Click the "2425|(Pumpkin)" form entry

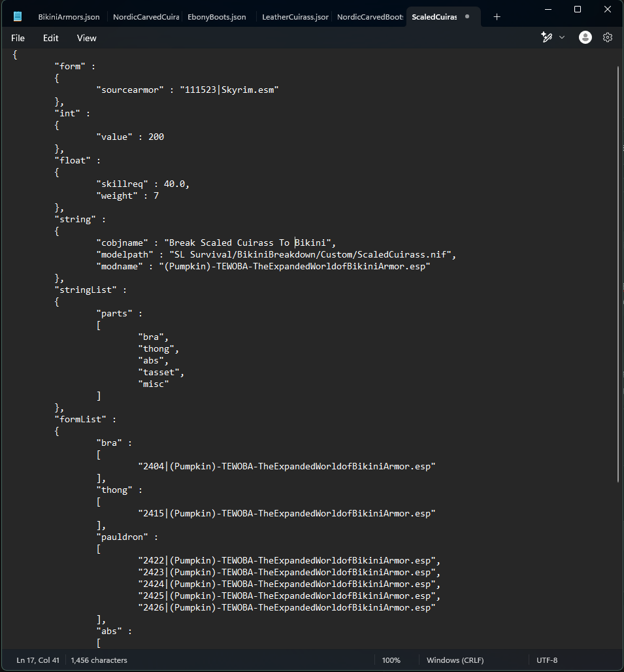point(287,596)
